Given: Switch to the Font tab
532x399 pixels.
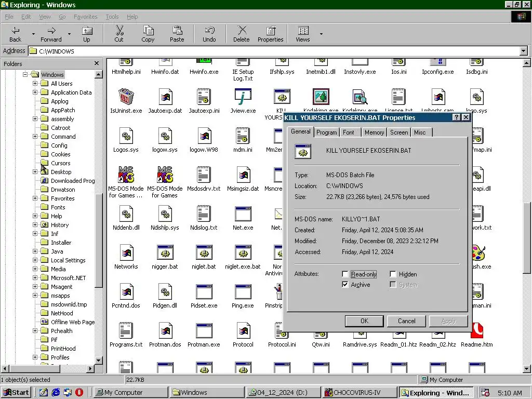Looking at the screenshot, I should 349,132.
